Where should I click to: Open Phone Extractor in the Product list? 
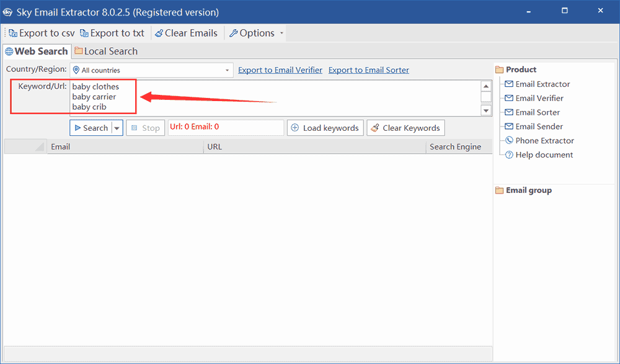(544, 141)
